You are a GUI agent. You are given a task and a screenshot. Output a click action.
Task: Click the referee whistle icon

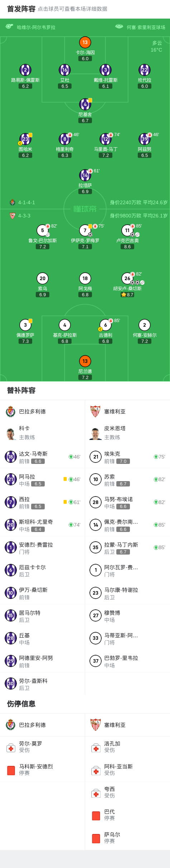coord(9,27)
